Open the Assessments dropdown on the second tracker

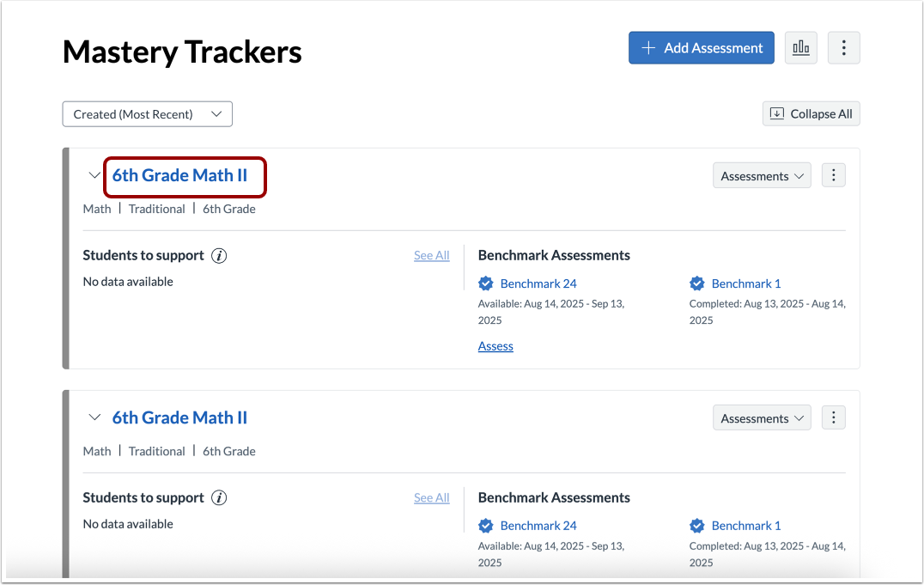coord(762,417)
